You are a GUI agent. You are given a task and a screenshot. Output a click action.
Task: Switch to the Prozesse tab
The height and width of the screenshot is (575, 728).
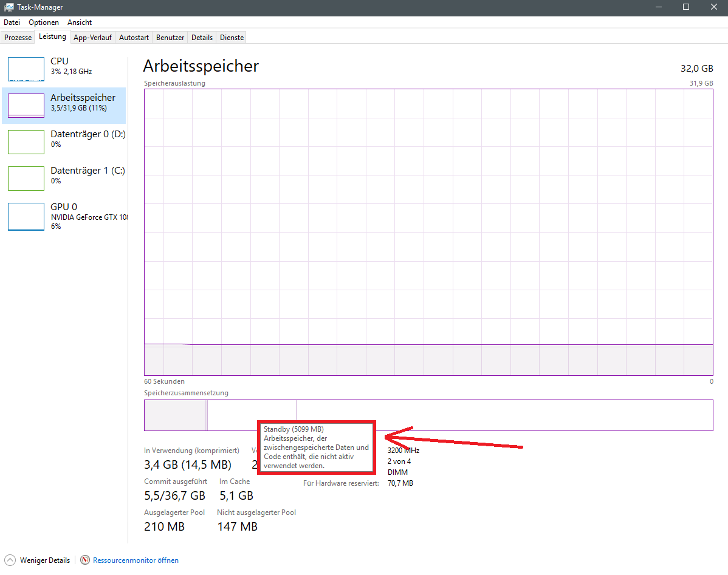18,37
